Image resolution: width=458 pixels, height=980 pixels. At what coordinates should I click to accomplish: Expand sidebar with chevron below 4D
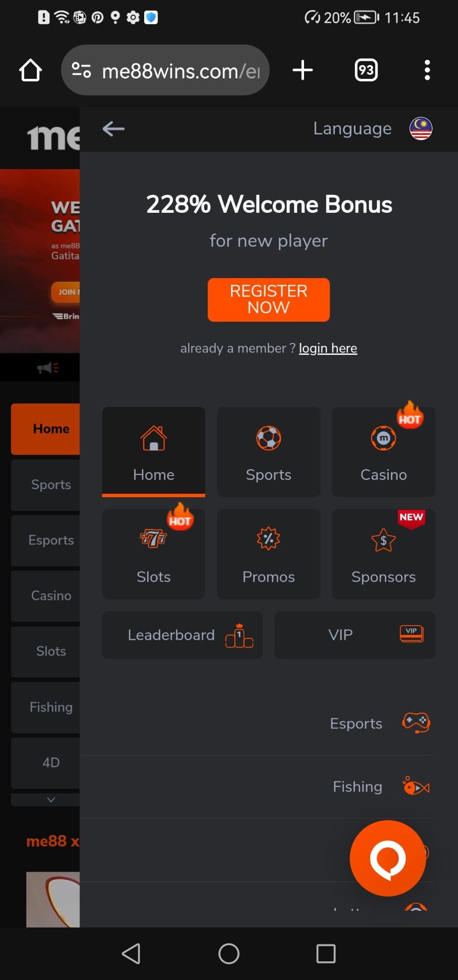(51, 800)
